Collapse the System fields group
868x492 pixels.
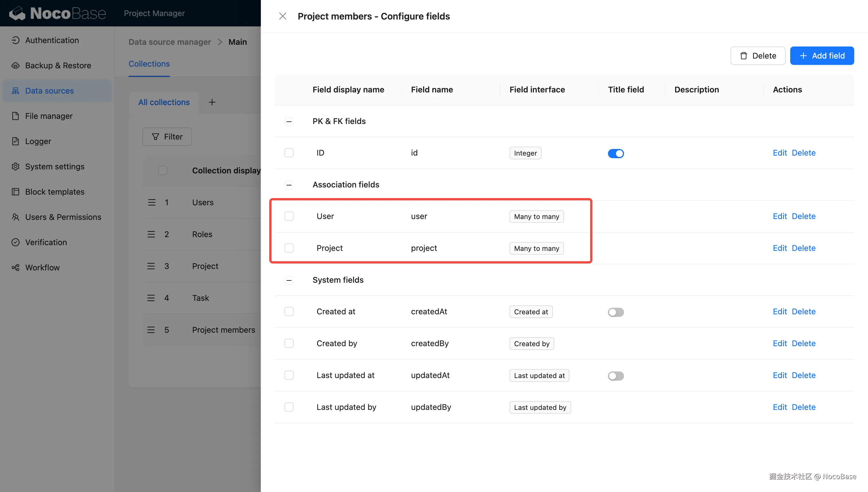pyautogui.click(x=289, y=280)
